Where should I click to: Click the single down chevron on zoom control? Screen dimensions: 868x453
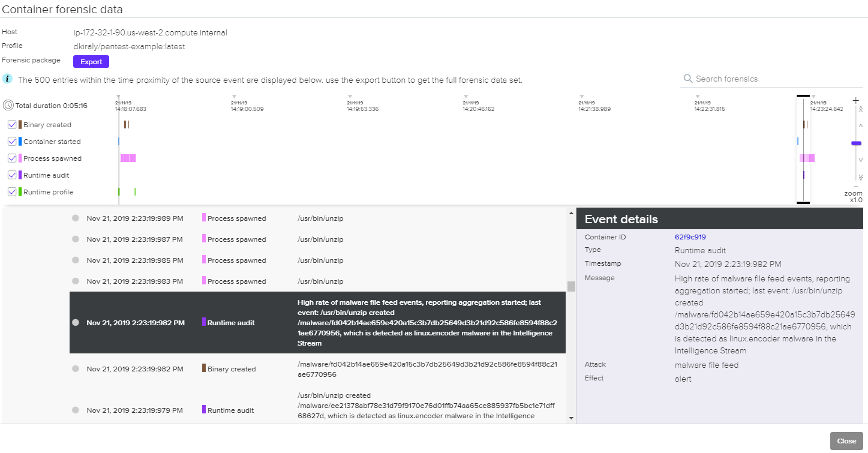(861, 160)
